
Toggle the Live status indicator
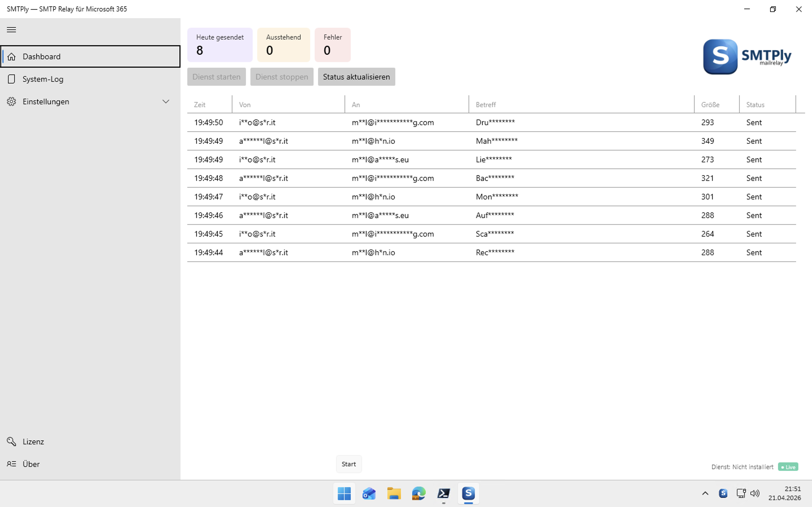(788, 467)
